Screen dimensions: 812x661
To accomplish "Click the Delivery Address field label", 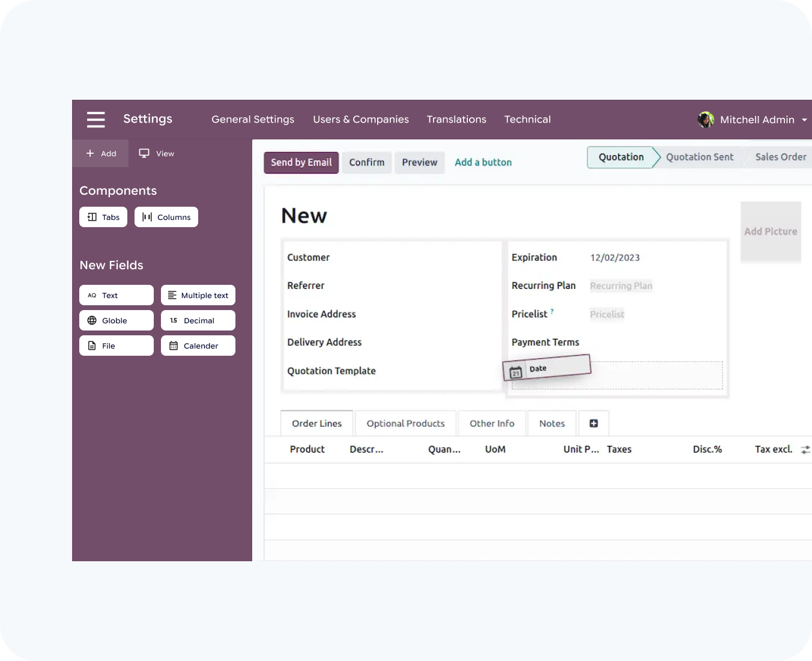I will pyautogui.click(x=324, y=342).
